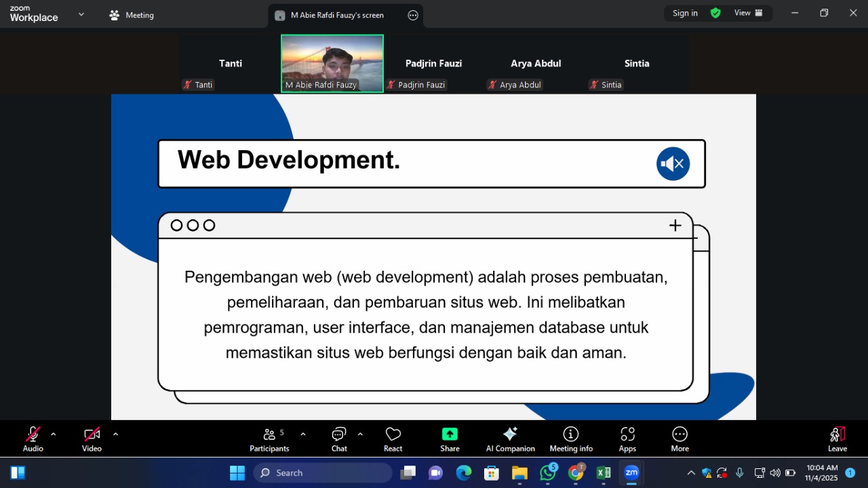
Task: Unmute microphone with the Audio button
Action: click(33, 438)
